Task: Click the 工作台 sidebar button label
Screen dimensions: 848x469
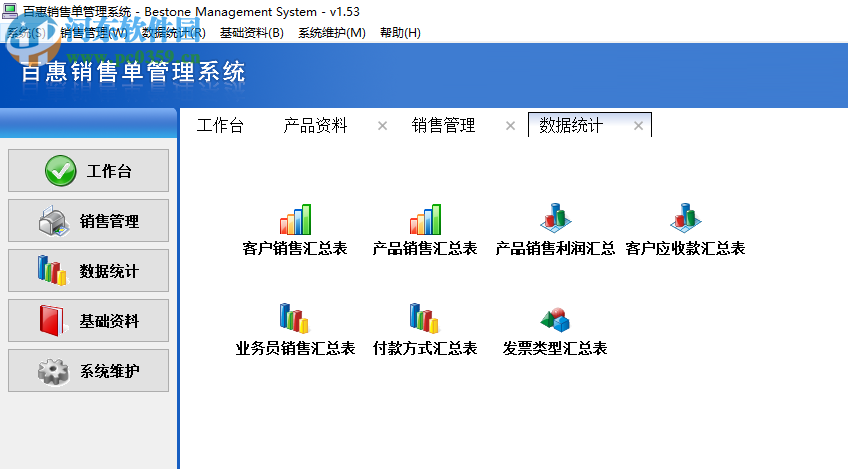Action: pyautogui.click(x=109, y=171)
